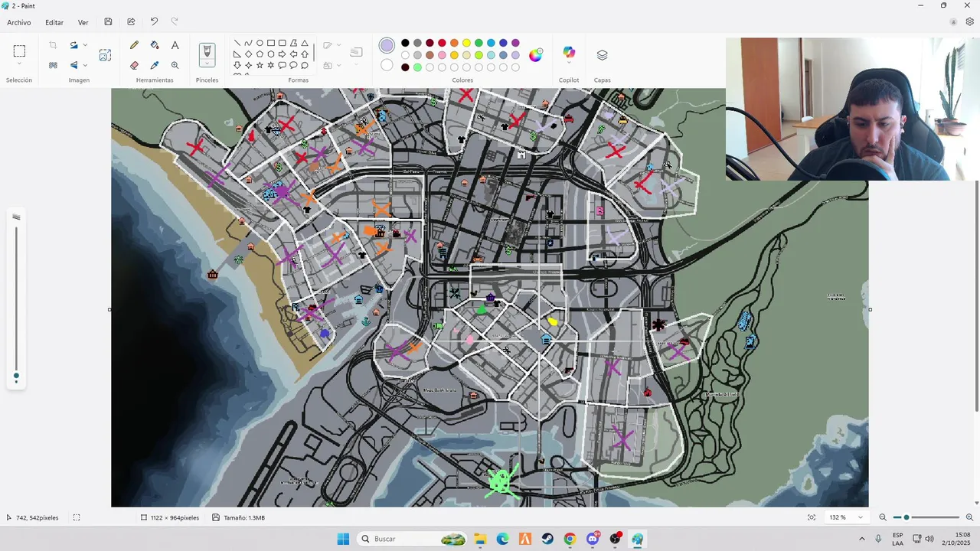This screenshot has width=980, height=551.
Task: Open File Explorer from taskbar
Action: (480, 539)
